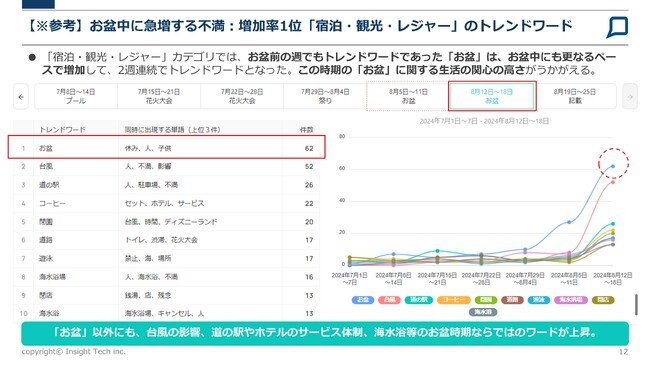Click the vertical scrollbar beside the legend
This screenshot has height=366, width=650.
[x=636, y=305]
